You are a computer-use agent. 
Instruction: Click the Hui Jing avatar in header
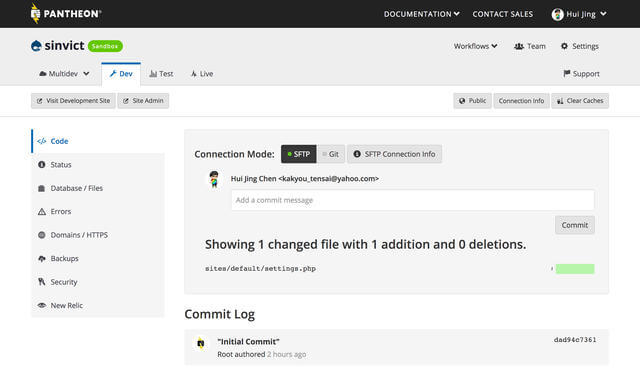pos(558,14)
